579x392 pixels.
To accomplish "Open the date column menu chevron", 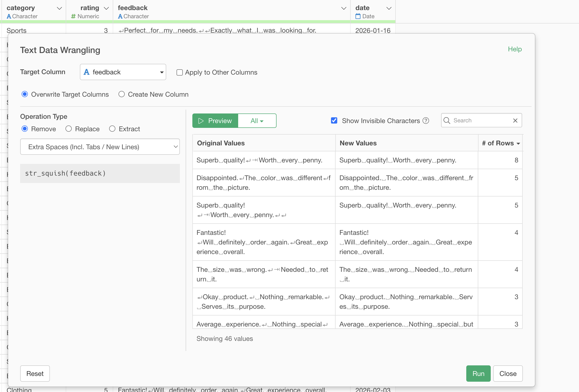I will pos(389,8).
